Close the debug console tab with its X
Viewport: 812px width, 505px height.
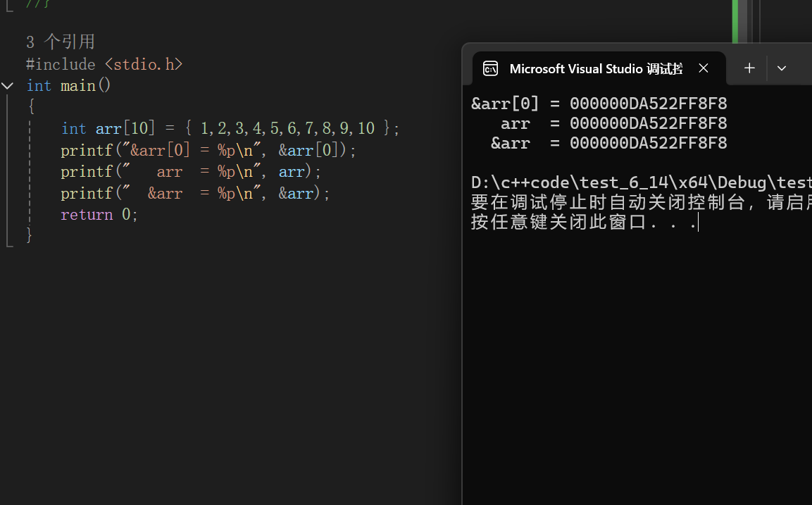pos(704,68)
